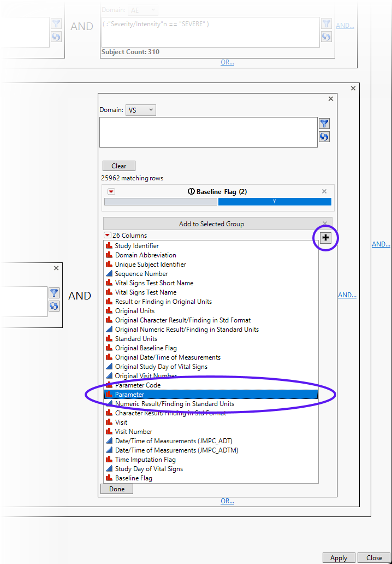Select Standard Units column
This screenshot has height=564, width=392.
pyautogui.click(x=211, y=339)
